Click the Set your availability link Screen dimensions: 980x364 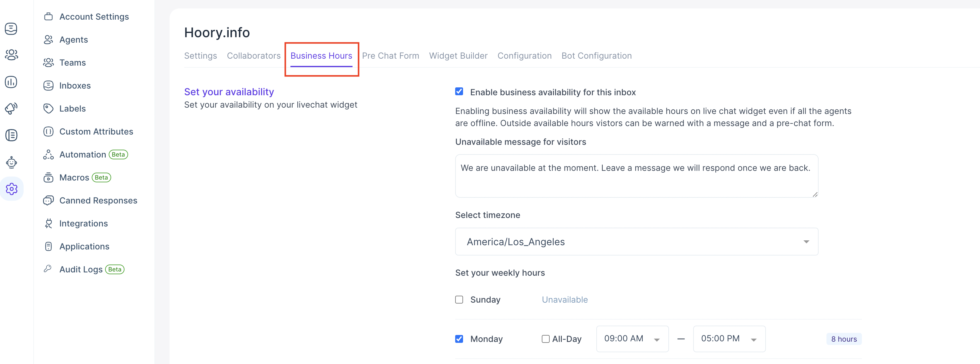click(229, 92)
